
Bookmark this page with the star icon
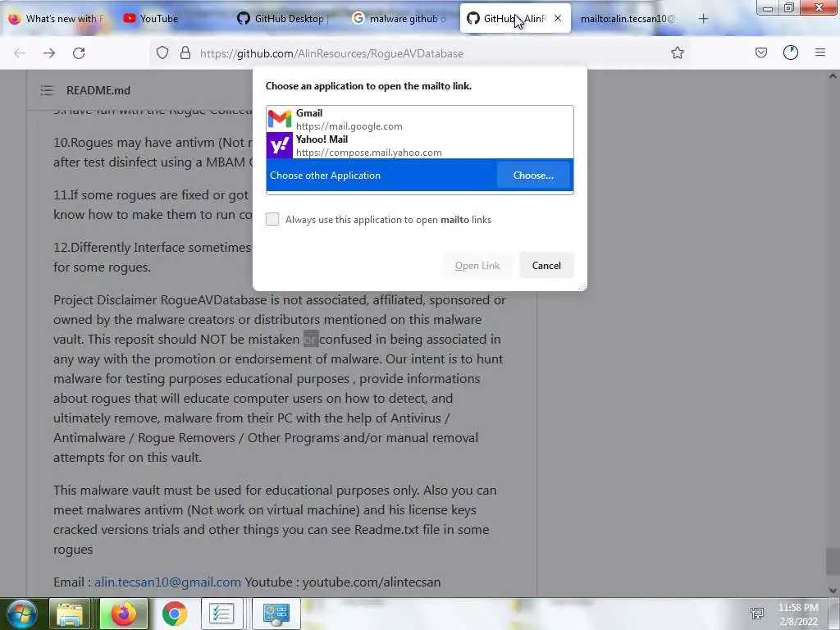click(677, 53)
